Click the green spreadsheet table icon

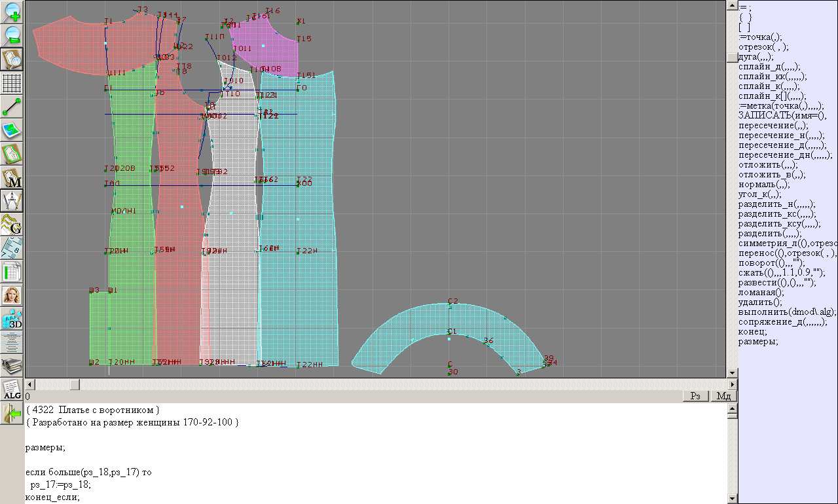coord(12,271)
